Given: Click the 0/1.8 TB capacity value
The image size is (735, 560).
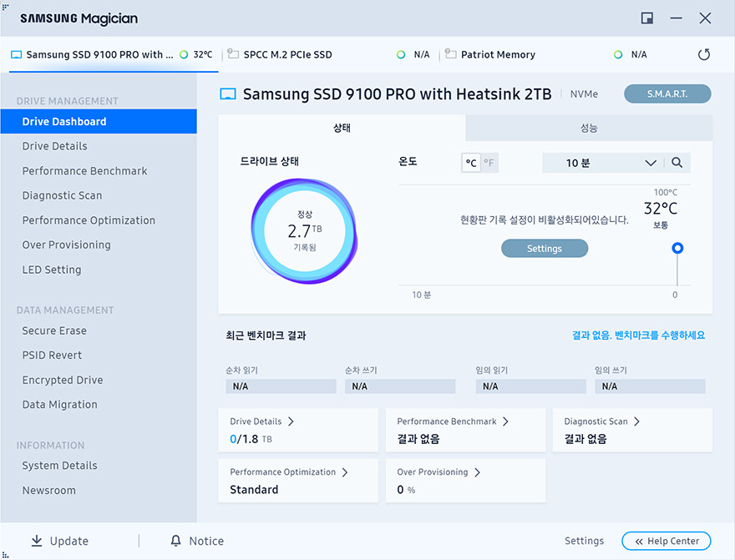Looking at the screenshot, I should click(251, 439).
